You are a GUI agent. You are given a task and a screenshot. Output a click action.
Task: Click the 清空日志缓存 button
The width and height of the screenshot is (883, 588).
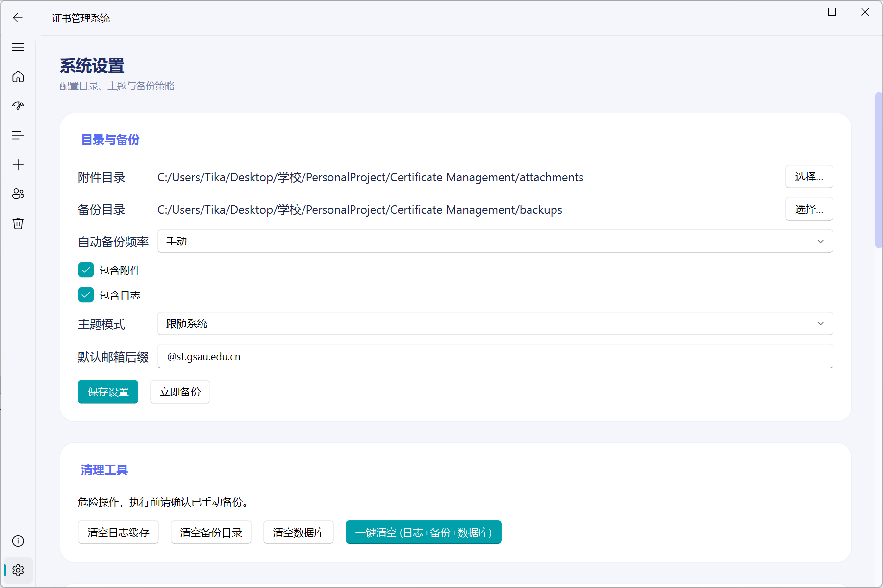[x=118, y=532]
